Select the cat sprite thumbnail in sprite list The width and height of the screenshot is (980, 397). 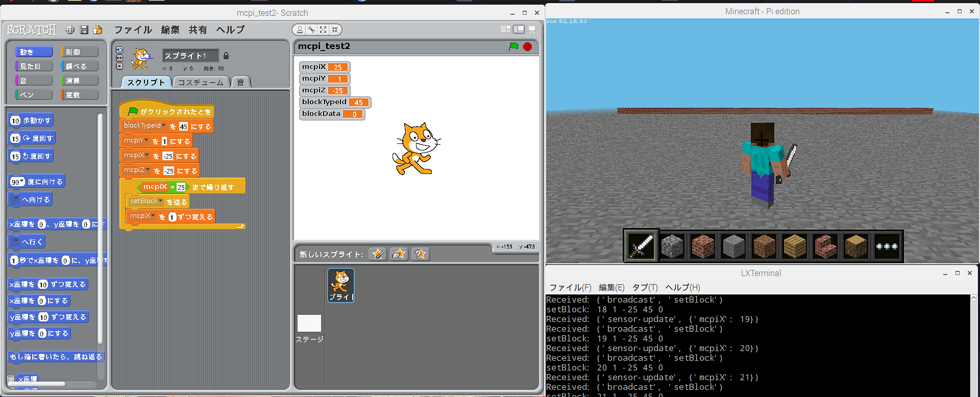(341, 285)
